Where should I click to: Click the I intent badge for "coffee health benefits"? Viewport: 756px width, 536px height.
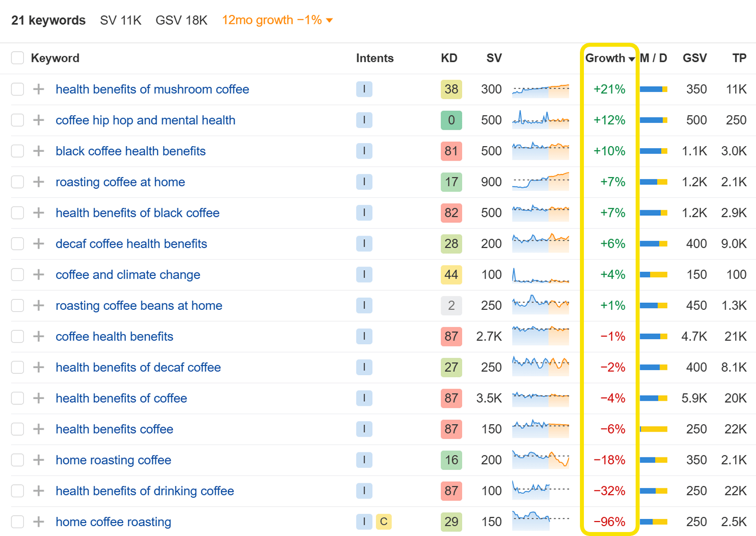[x=364, y=337]
